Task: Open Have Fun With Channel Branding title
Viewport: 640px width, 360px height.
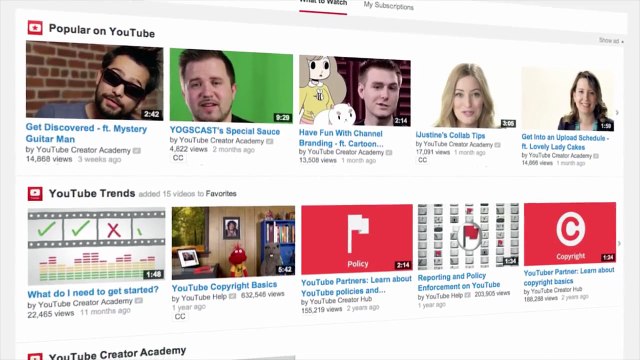Action: [x=341, y=138]
